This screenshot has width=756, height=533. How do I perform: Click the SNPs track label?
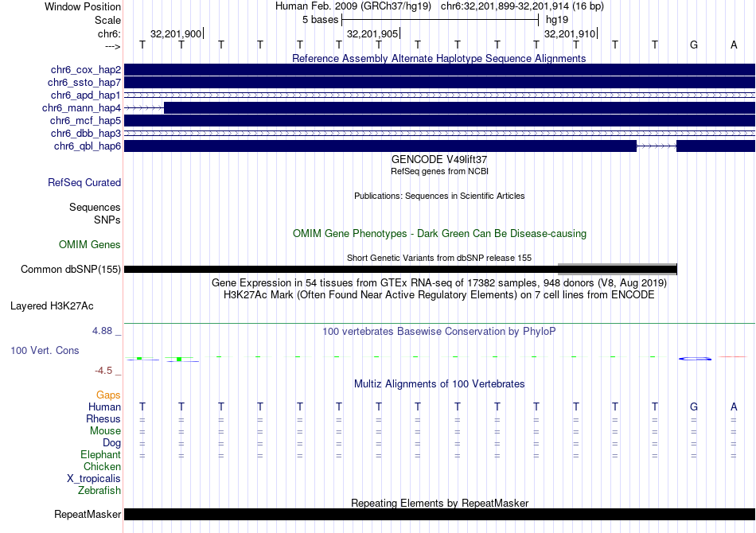point(107,220)
